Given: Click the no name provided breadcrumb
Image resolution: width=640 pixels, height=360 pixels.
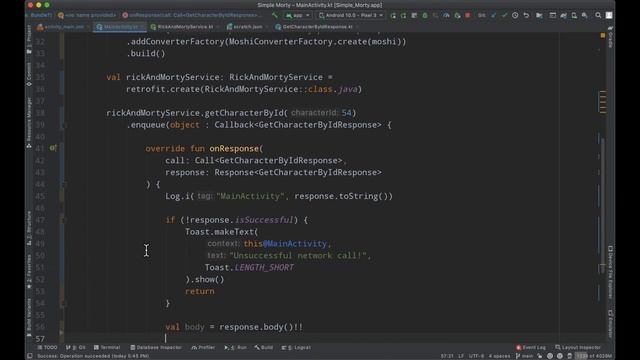Looking at the screenshot, I should [87, 16].
